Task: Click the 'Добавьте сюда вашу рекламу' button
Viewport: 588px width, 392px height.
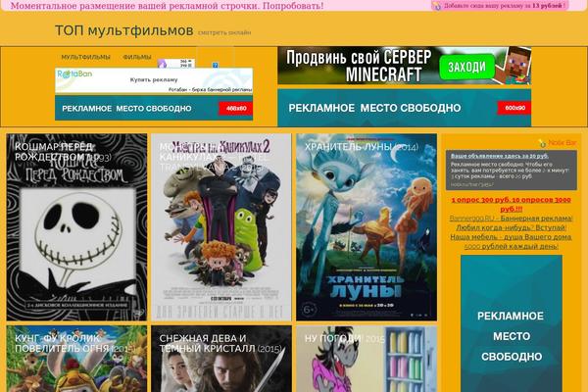Action: [500, 6]
